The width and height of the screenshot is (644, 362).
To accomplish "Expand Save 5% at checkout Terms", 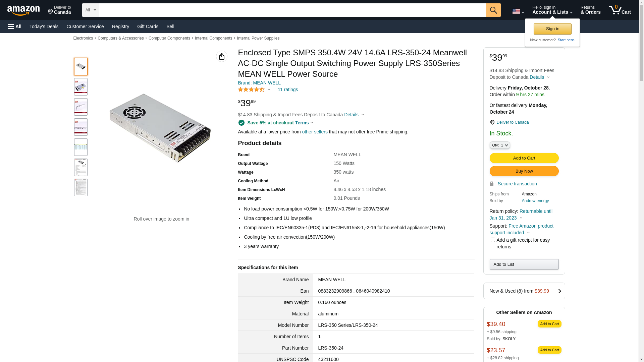I will pyautogui.click(x=280, y=123).
